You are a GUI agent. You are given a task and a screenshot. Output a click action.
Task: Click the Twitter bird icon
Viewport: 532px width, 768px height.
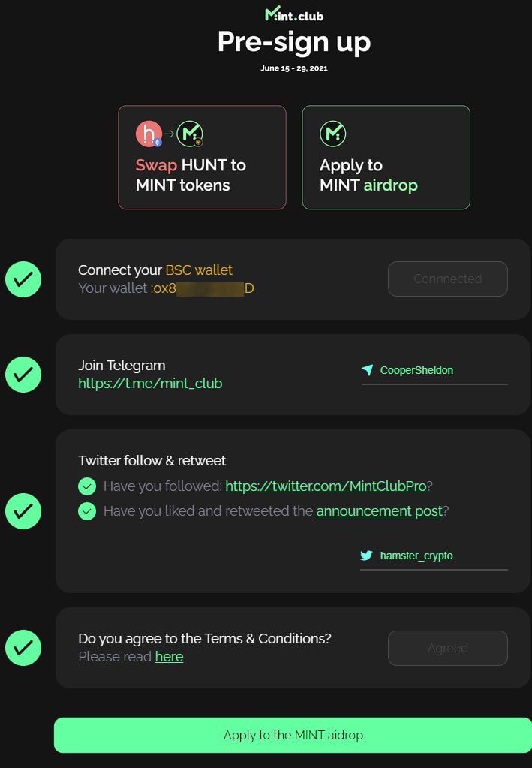pos(366,556)
